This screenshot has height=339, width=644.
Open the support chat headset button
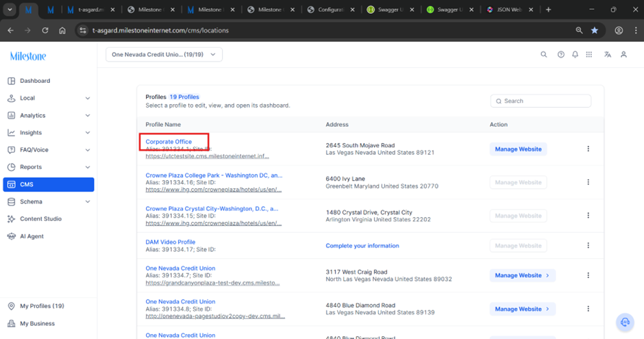(625, 322)
